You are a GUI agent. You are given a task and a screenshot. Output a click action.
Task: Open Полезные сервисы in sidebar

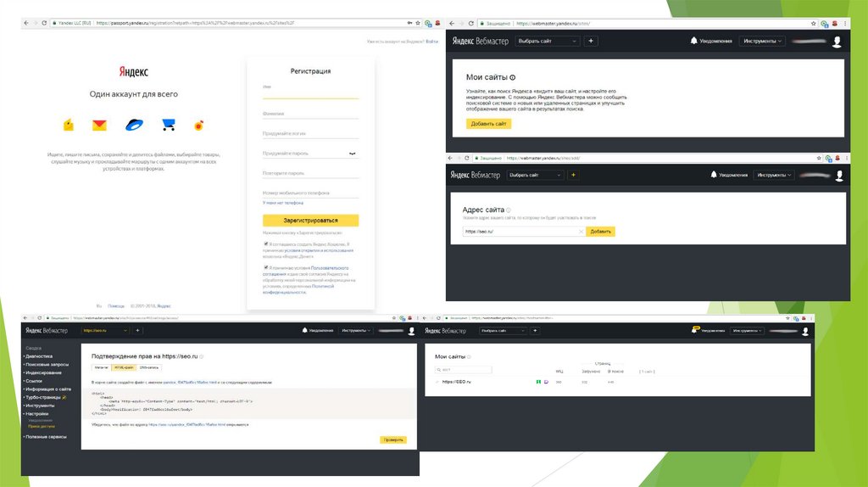(x=46, y=437)
